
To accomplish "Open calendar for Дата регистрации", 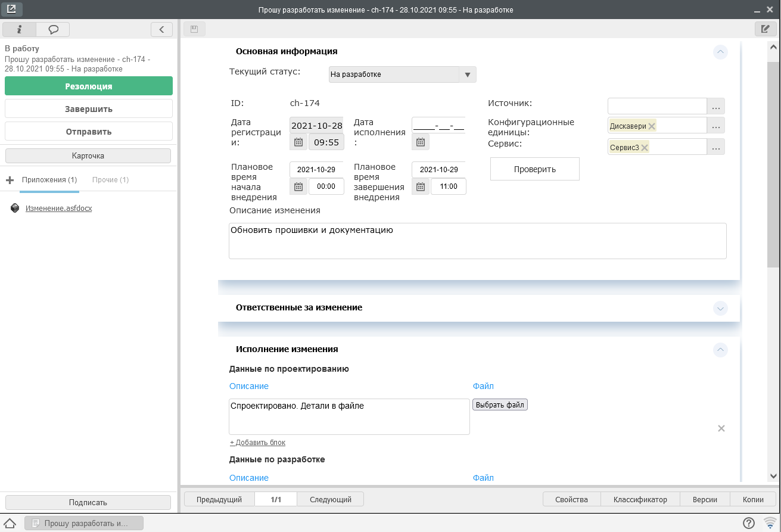I will (298, 142).
